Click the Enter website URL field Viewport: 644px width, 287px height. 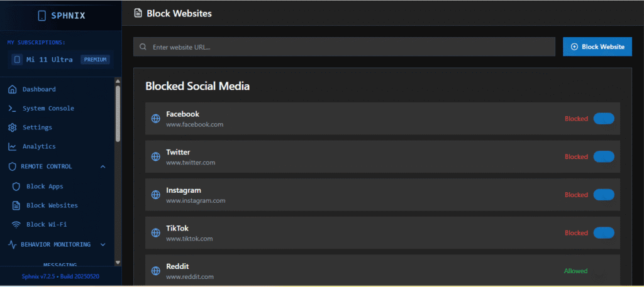point(344,46)
